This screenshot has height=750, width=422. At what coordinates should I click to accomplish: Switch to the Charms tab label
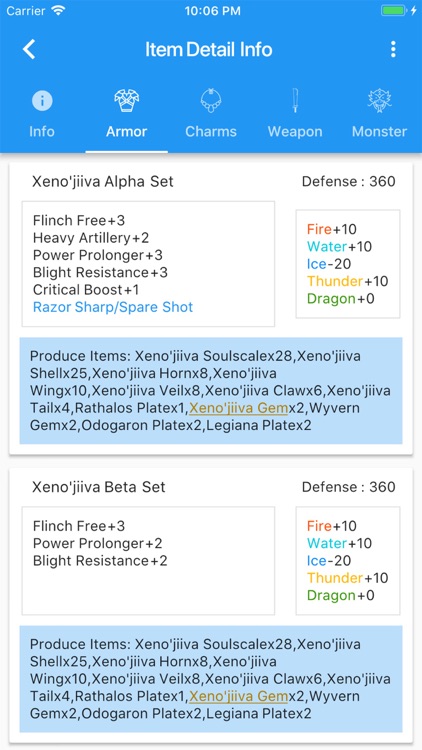tap(211, 132)
